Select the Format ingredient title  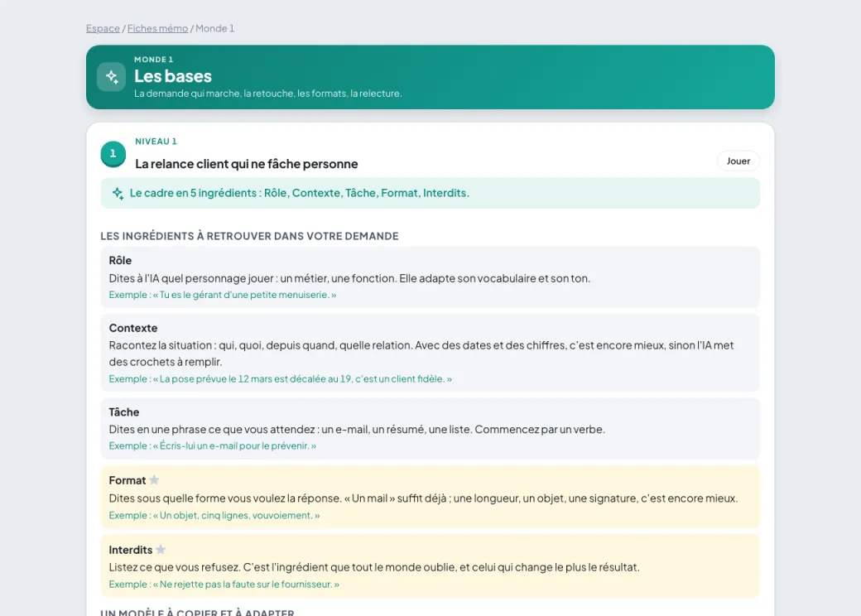coord(127,480)
